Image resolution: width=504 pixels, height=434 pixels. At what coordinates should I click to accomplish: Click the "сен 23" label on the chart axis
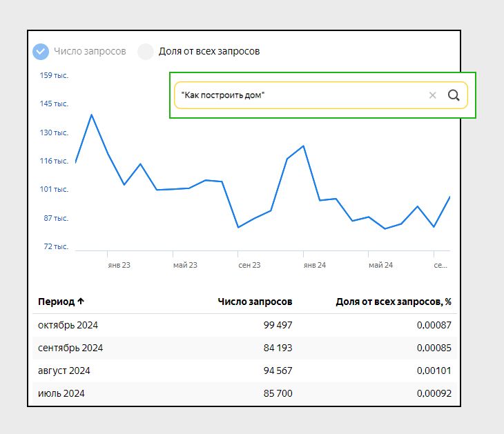(x=249, y=265)
